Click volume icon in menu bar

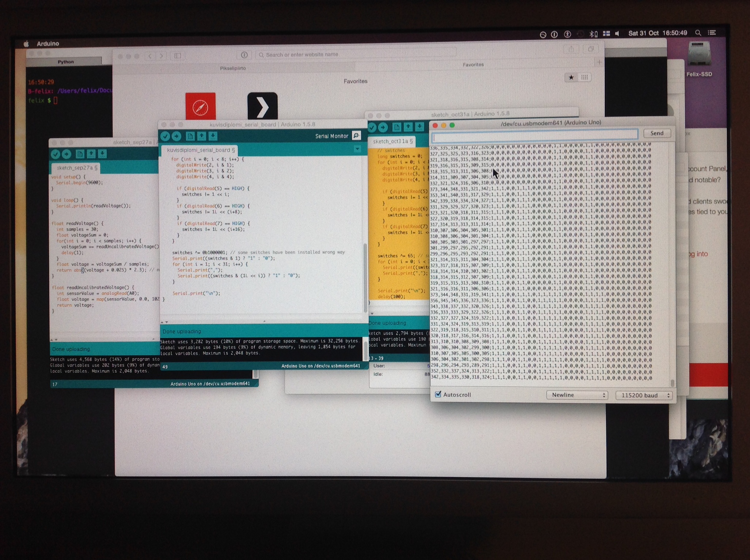coord(618,34)
